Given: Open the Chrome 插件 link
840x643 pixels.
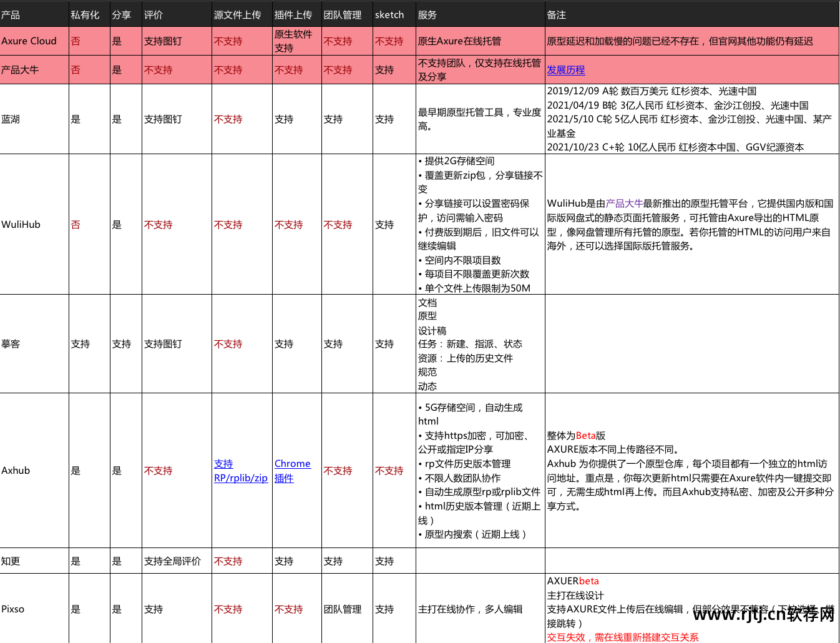Looking at the screenshot, I should (292, 471).
